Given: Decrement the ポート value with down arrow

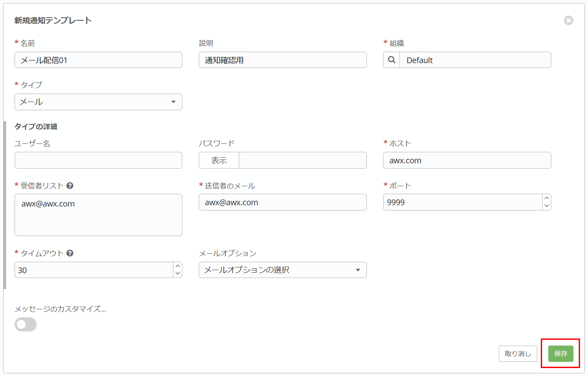Looking at the screenshot, I should tap(547, 205).
